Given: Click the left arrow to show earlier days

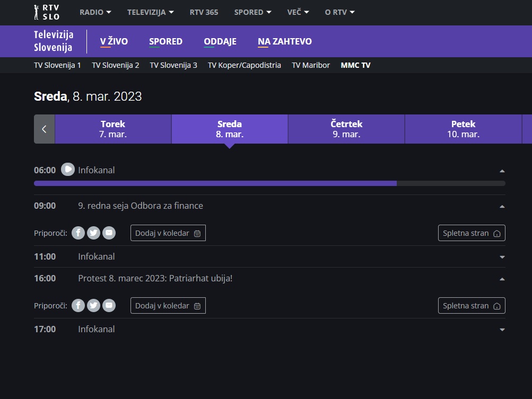Looking at the screenshot, I should tap(44, 129).
